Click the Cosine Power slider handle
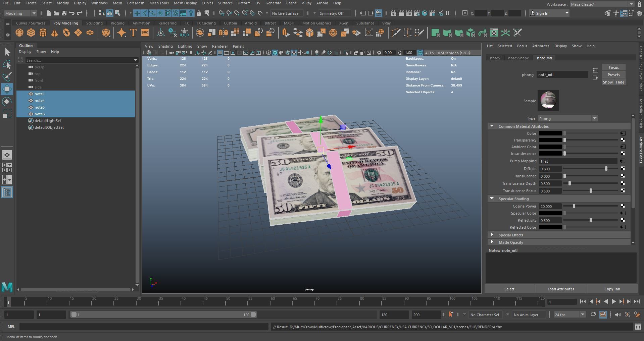This screenshot has height=341, width=644. coord(574,206)
